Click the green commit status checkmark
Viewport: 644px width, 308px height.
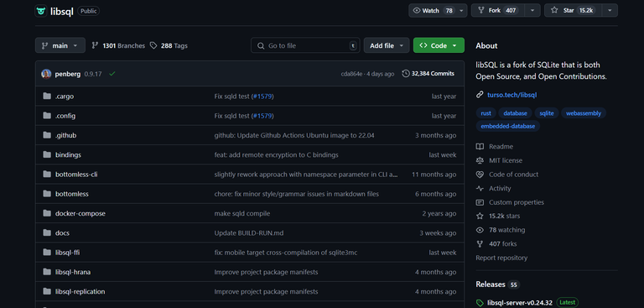click(x=112, y=74)
